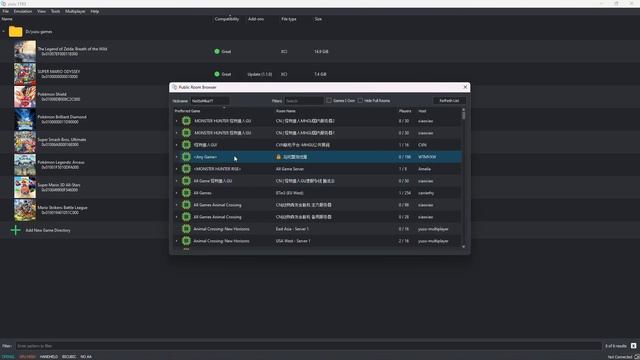This screenshot has width=640, height=360.
Task: Toggle the GPU HIGH accuracy button
Action: pyautogui.click(x=27, y=357)
